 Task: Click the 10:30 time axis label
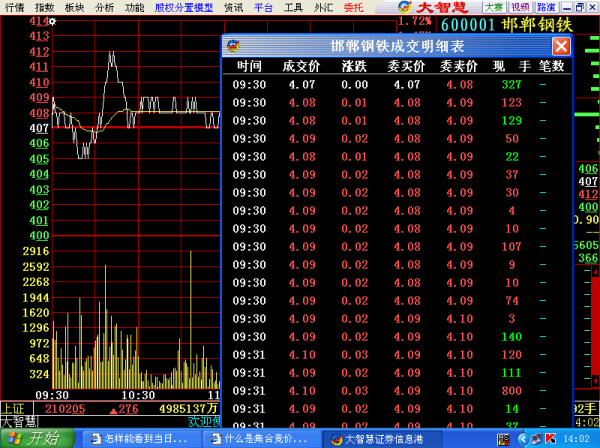(138, 395)
